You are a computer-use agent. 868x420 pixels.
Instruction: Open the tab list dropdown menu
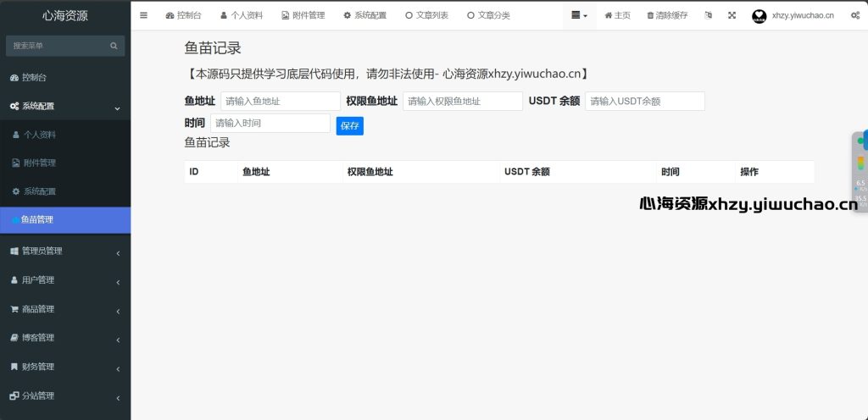click(x=580, y=15)
